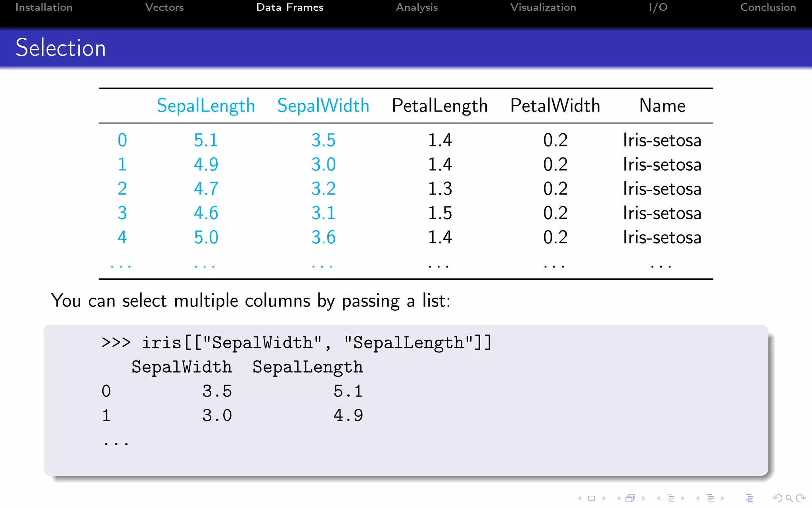Screen dimensions: 812x508
Task: Click the subsection lines navigation icon
Action: [671, 498]
